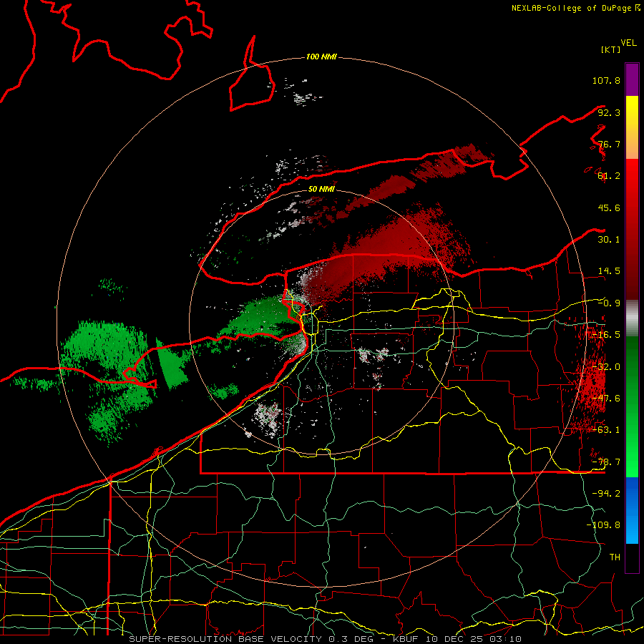
Task: Click the NEXLAB-College of DuPage label
Action: (x=575, y=8)
